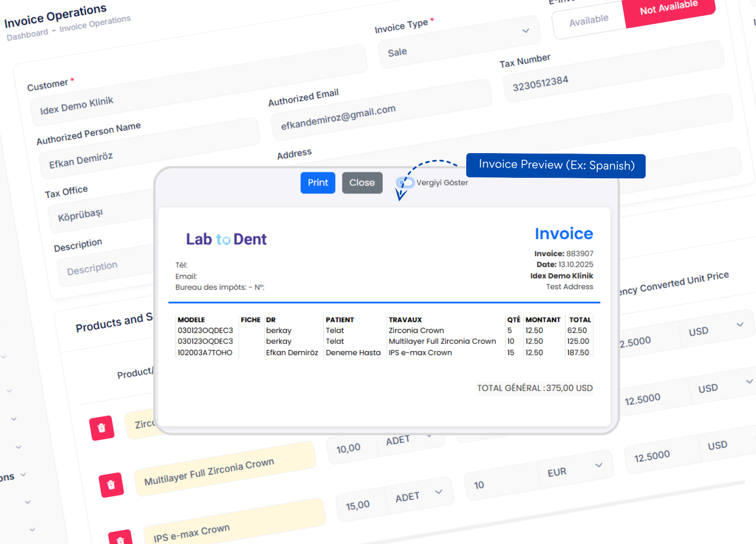The width and height of the screenshot is (756, 544).
Task: Click the Invoice Operations breadcrumb item
Action: point(95,23)
